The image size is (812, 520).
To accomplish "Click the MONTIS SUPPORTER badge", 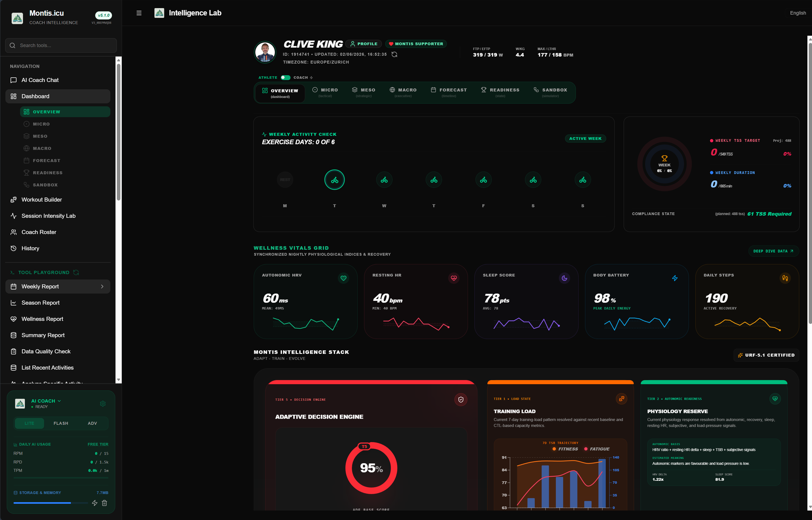I will point(416,44).
